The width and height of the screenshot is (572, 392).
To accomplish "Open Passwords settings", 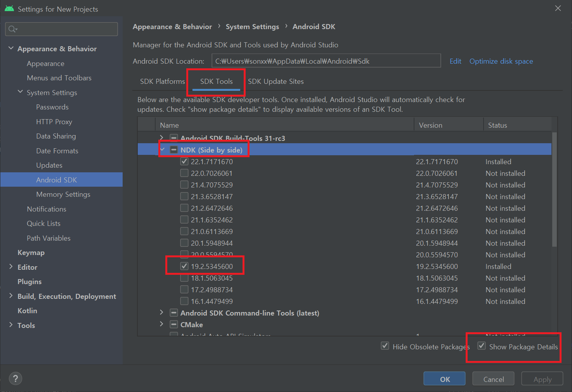I will click(x=52, y=107).
